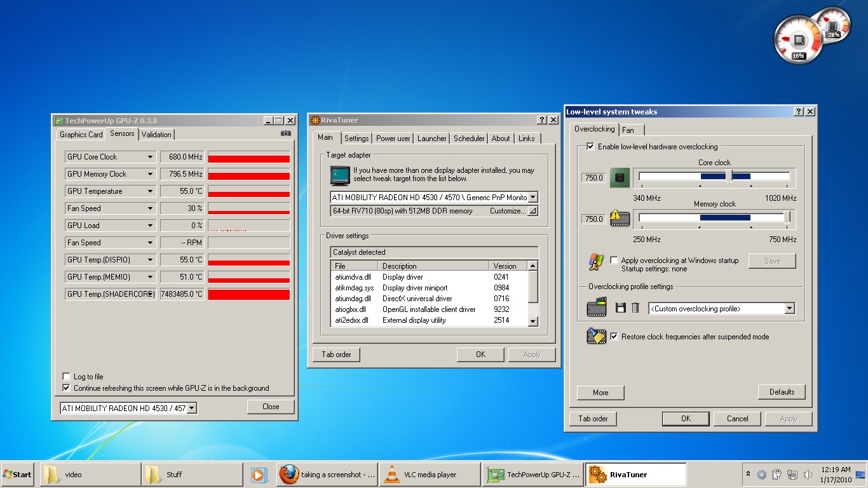Click the memory clock 750.0 value field
Screen dimensions: 868x488
point(594,219)
